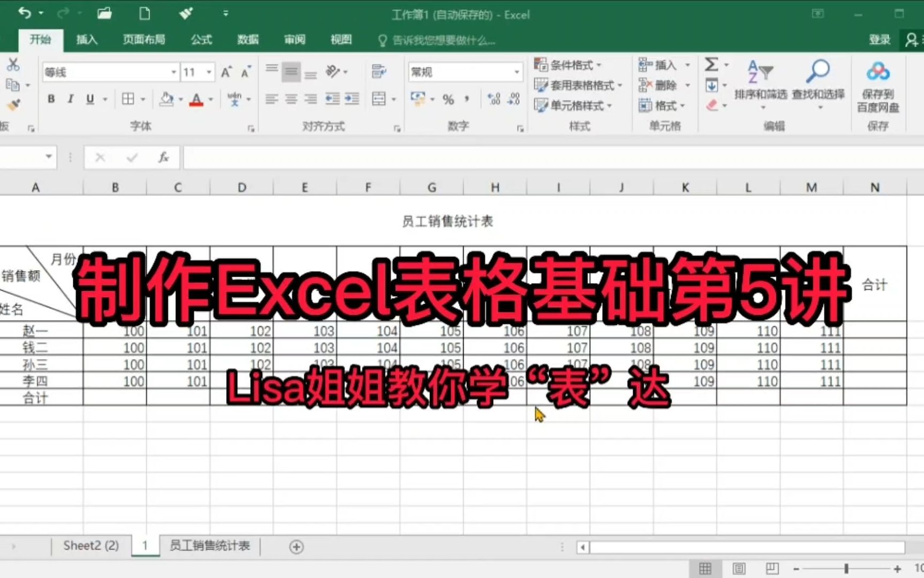Open 套用表格格式 dropdown
The height and width of the screenshot is (578, 924).
pos(579,86)
